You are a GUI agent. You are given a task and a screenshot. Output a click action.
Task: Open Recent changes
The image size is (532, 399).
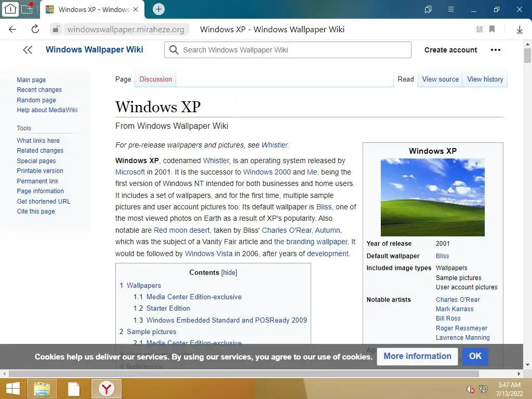tap(39, 89)
